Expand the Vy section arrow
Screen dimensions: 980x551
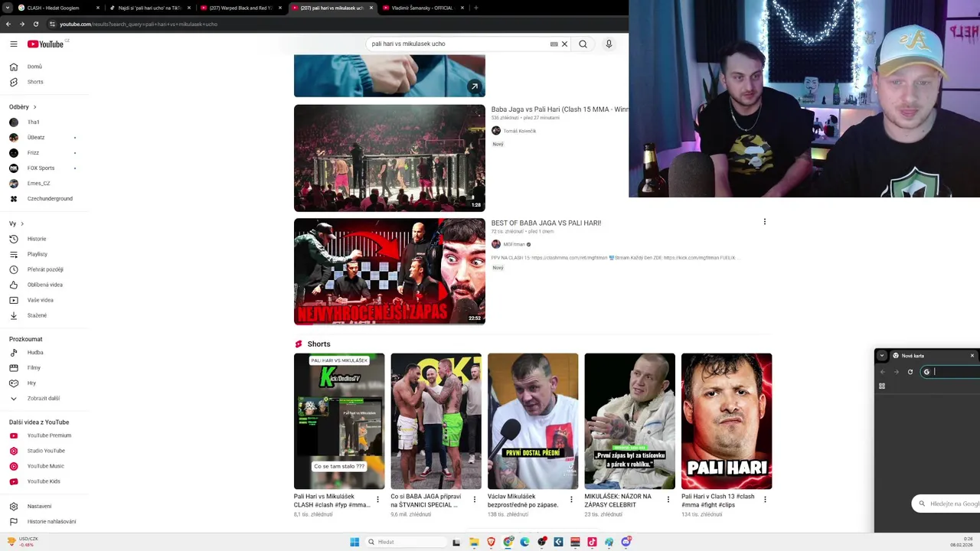click(x=21, y=223)
